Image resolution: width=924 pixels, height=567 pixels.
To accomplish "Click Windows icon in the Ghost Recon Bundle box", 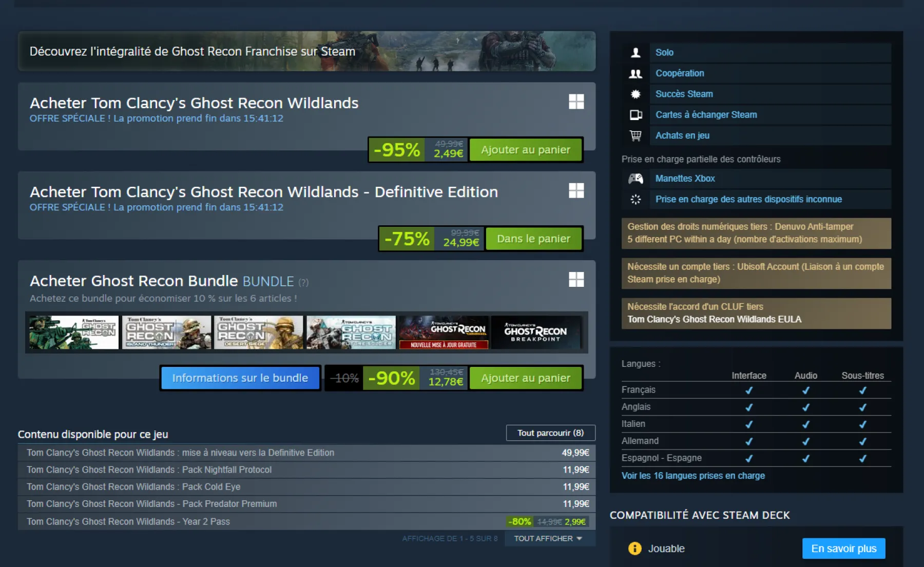I will (576, 279).
